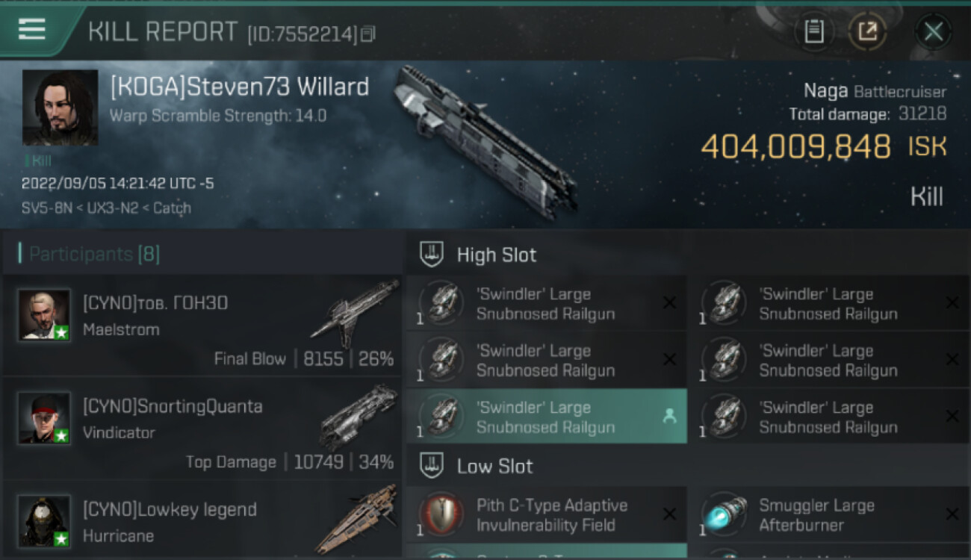Select participant Lowkey legend with Hurricane

[202, 520]
